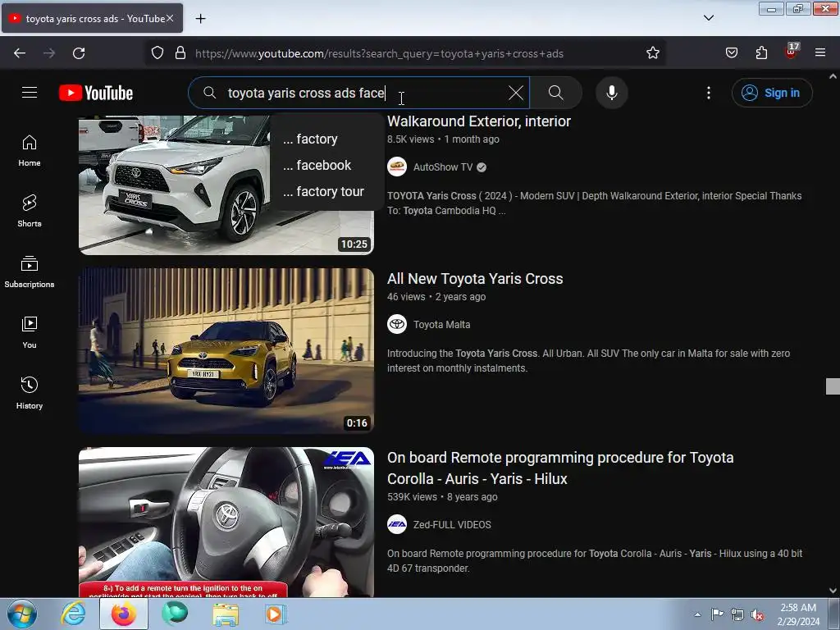Click the Zed-FULL VIDEOS channel avatar
Image resolution: width=840 pixels, height=630 pixels.
pyautogui.click(x=397, y=524)
